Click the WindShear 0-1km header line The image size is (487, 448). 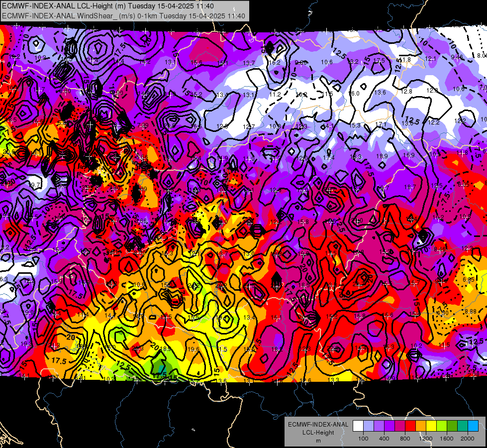(x=123, y=16)
